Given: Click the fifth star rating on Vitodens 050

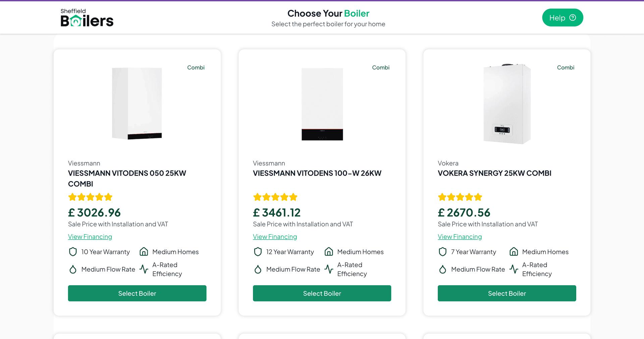Looking at the screenshot, I should pos(108,197).
